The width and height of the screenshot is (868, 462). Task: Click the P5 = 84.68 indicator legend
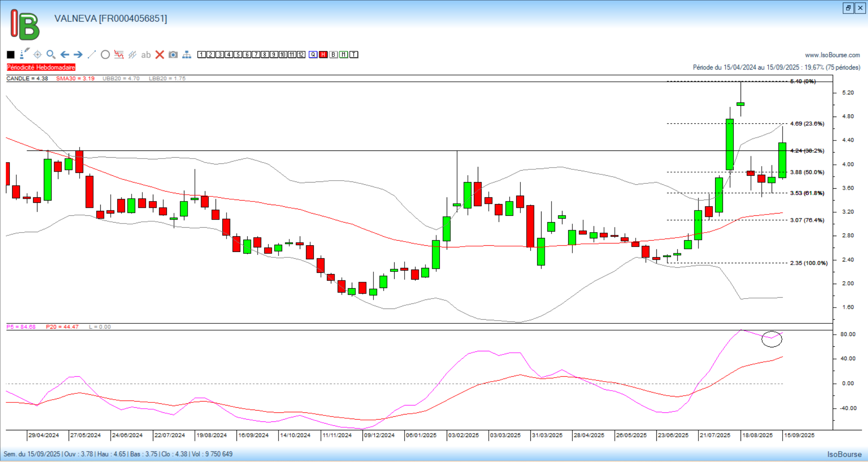[21, 327]
